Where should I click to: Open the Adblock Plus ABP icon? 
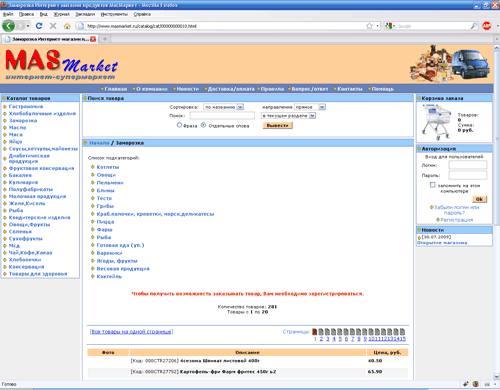[x=487, y=26]
